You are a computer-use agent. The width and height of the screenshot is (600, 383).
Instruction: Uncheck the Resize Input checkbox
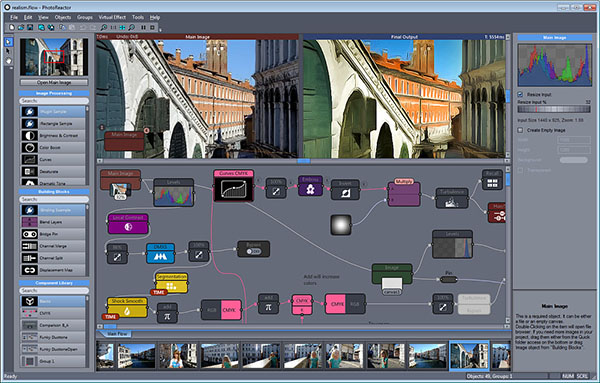click(x=520, y=94)
